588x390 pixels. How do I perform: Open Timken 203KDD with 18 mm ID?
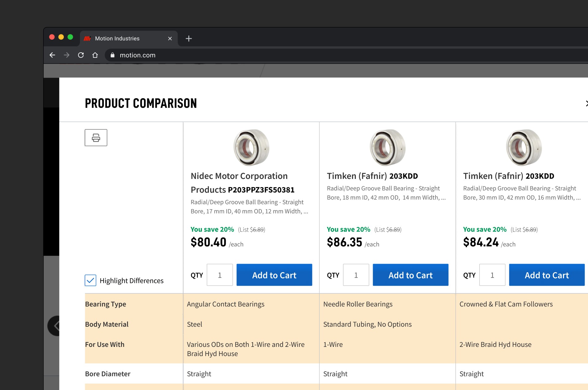click(372, 176)
